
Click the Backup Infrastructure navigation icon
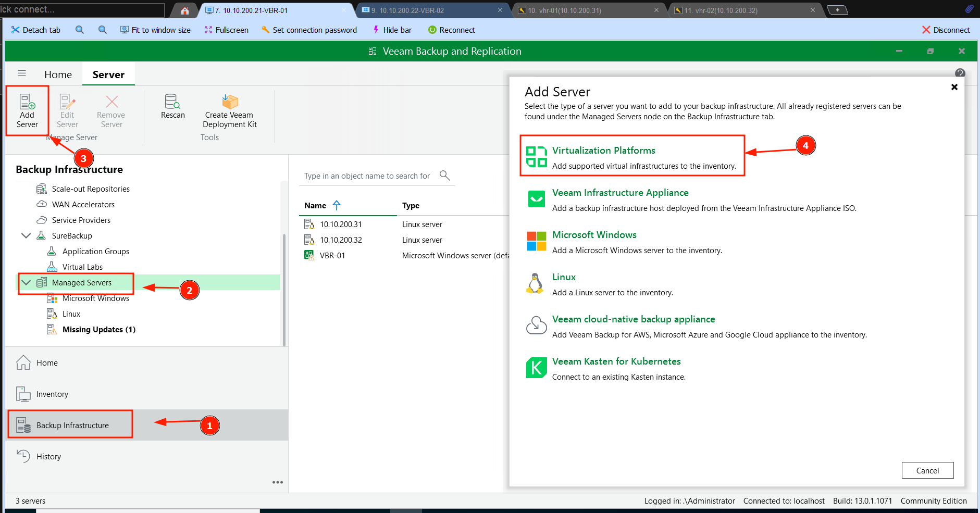point(23,425)
